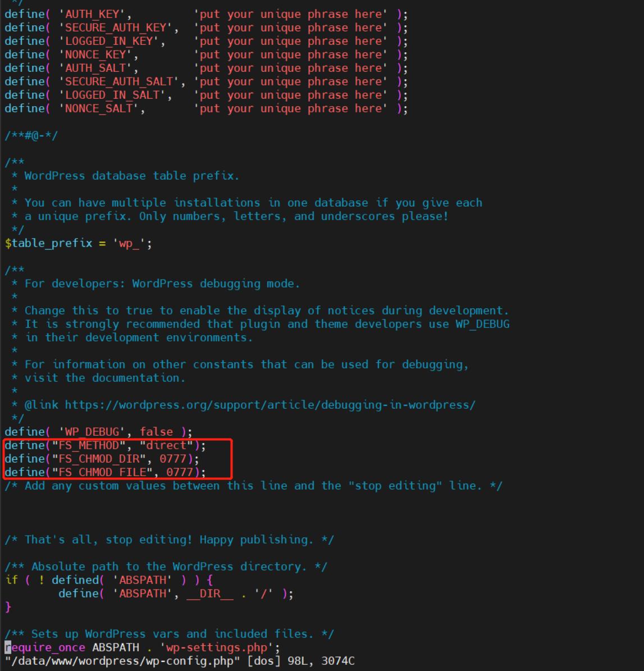Click the 'Add any custom values' comment
644x671 pixels.
click(x=253, y=486)
